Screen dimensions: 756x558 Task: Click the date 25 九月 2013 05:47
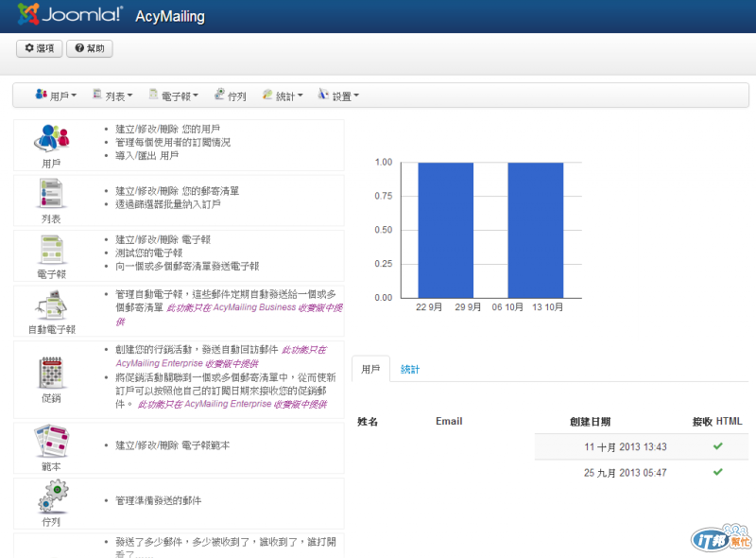click(625, 473)
